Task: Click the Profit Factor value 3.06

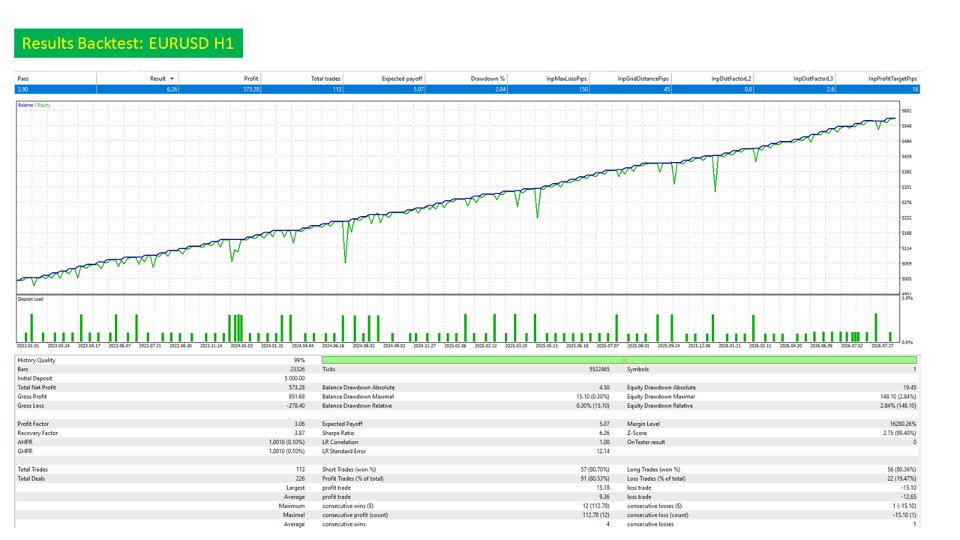Action: click(x=299, y=424)
